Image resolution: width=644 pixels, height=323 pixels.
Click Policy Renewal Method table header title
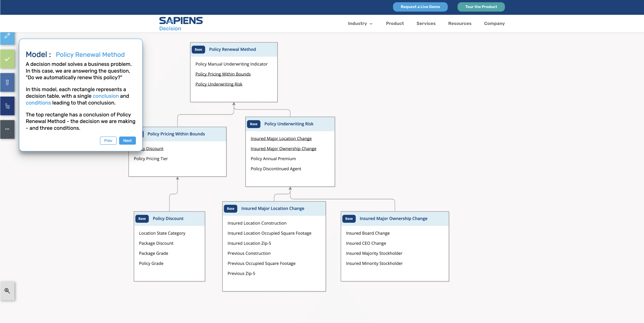pos(232,49)
